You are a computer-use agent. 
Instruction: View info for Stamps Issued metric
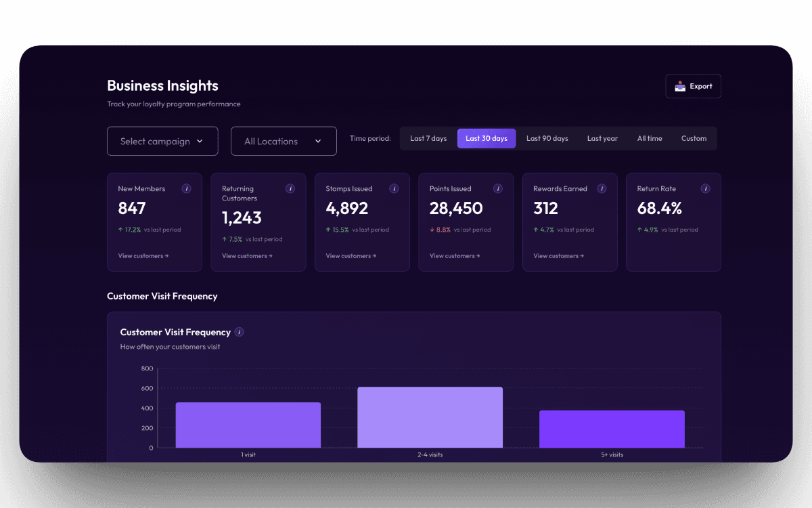(x=394, y=188)
